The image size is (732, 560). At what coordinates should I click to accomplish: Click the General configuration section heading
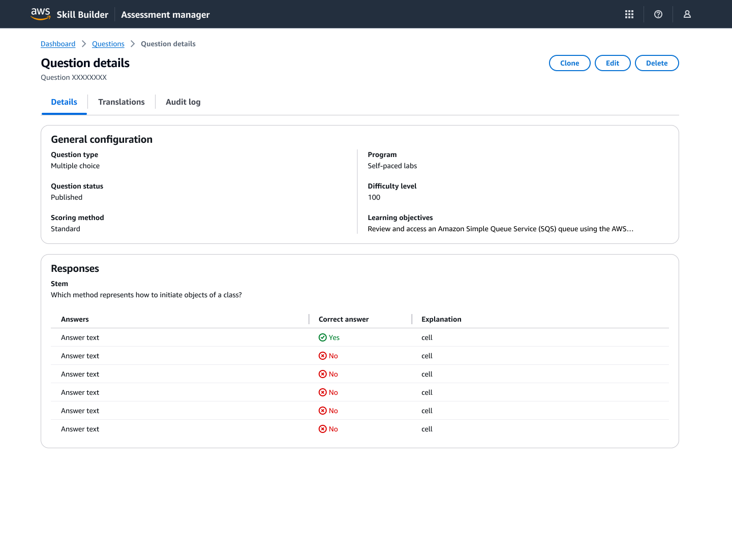click(102, 139)
